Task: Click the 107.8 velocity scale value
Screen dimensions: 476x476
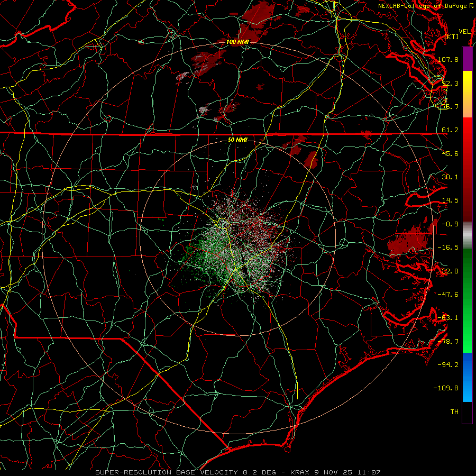Action: (448, 59)
